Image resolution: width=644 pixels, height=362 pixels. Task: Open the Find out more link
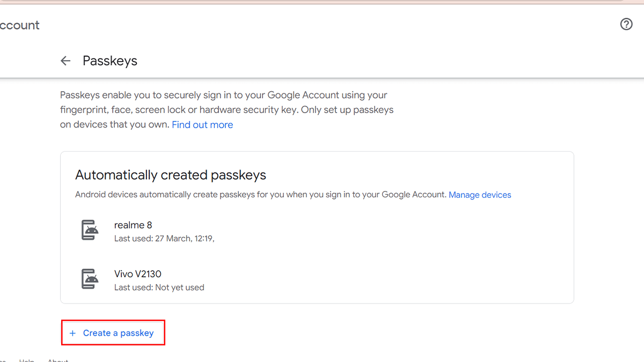coord(202,125)
